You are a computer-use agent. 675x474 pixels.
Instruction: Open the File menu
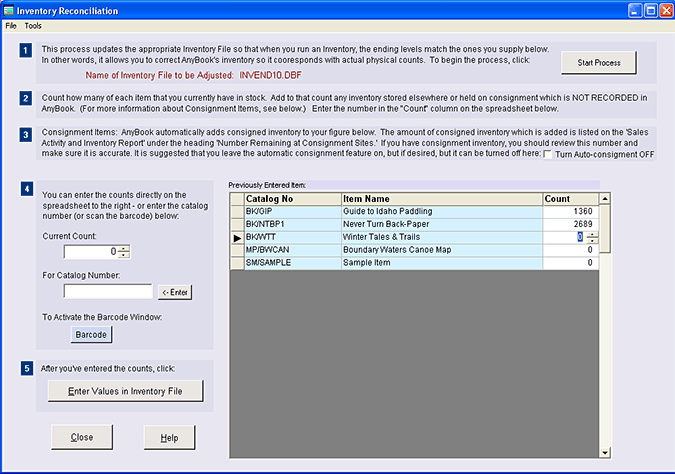(11, 24)
